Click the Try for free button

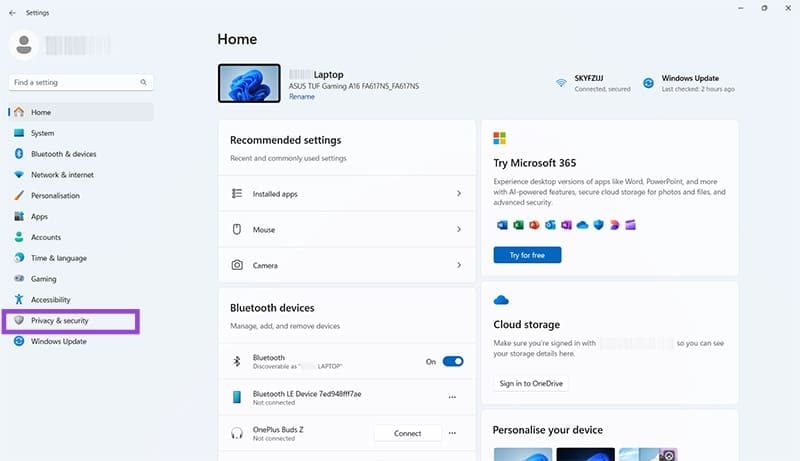point(527,255)
